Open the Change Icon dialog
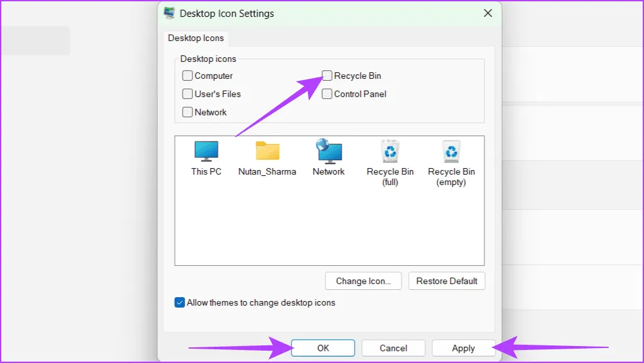The image size is (644, 363). tap(363, 281)
